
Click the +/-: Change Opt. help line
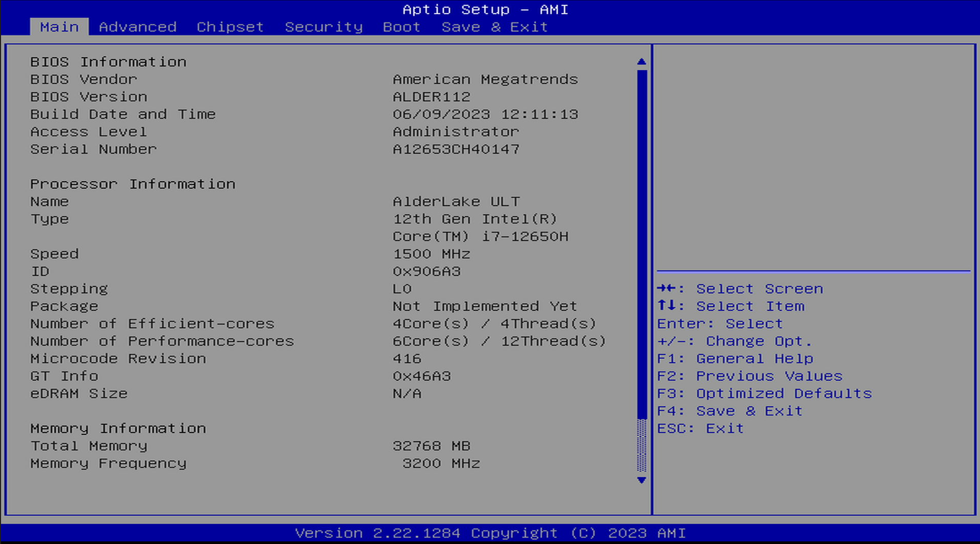click(735, 341)
